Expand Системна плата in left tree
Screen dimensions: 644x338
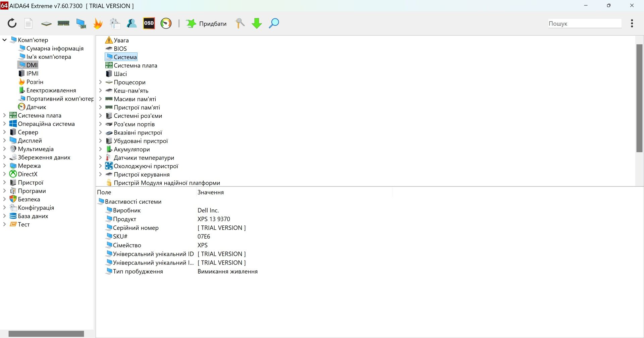pyautogui.click(x=5, y=115)
